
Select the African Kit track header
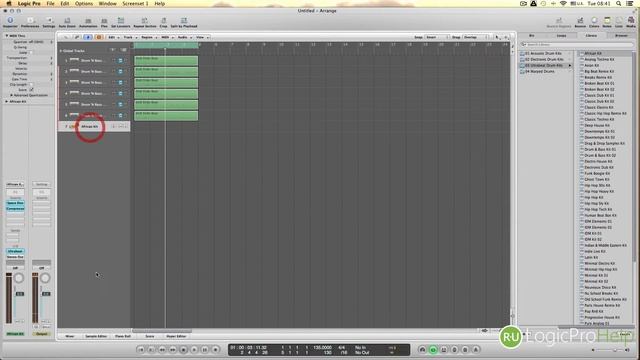point(94,127)
